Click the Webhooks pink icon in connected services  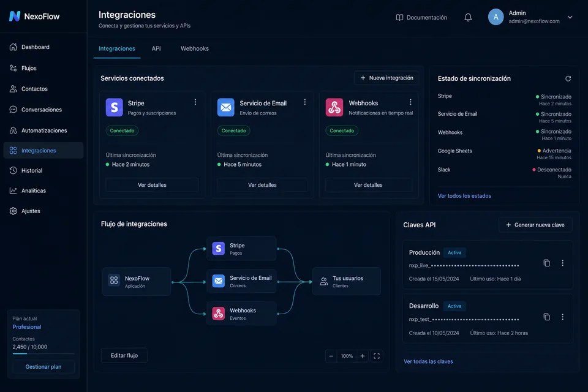click(334, 107)
